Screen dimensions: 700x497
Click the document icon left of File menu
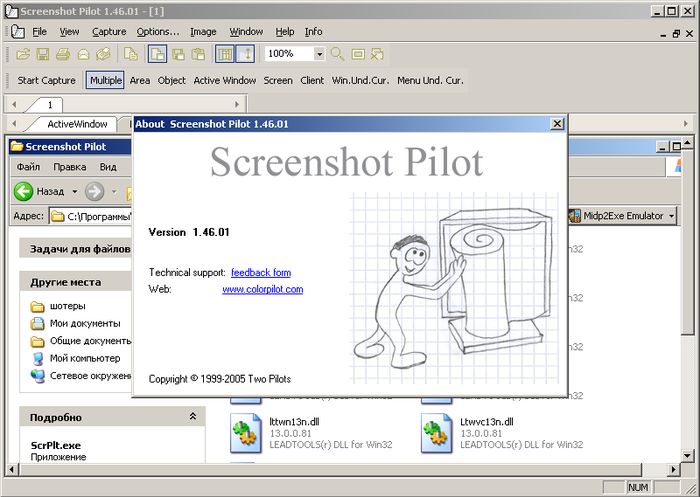point(18,32)
